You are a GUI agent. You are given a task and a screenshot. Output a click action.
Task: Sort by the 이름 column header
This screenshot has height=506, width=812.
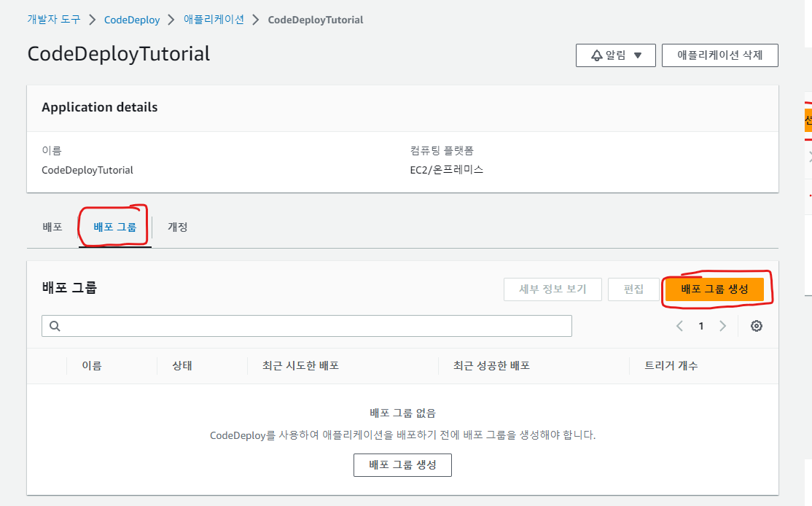(92, 365)
